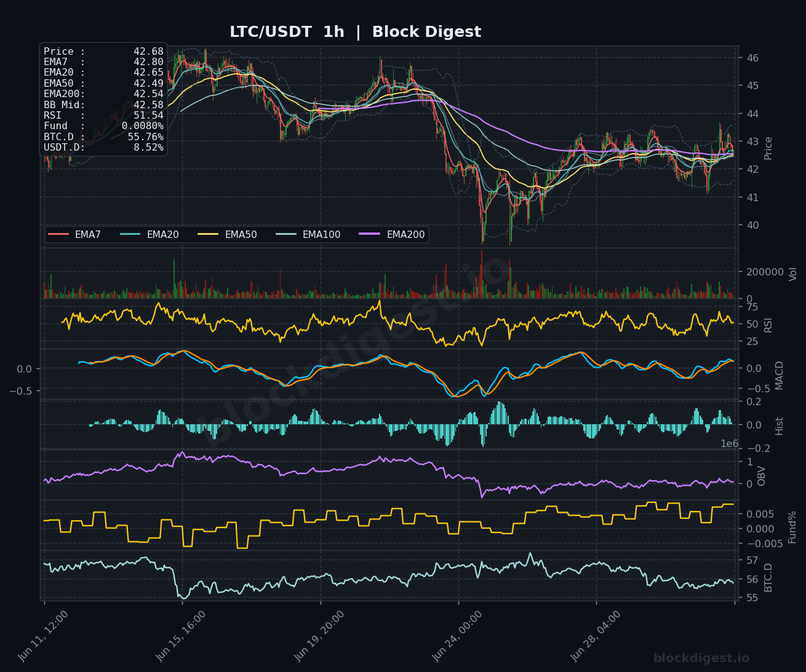Click the left MACD axis tick -0.5
The image size is (806, 672).
coord(21,390)
